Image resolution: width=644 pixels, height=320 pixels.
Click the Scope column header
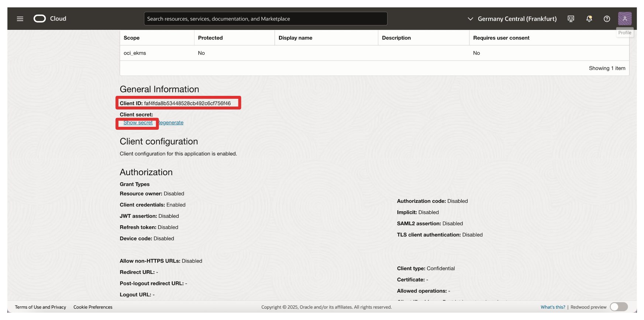click(132, 38)
